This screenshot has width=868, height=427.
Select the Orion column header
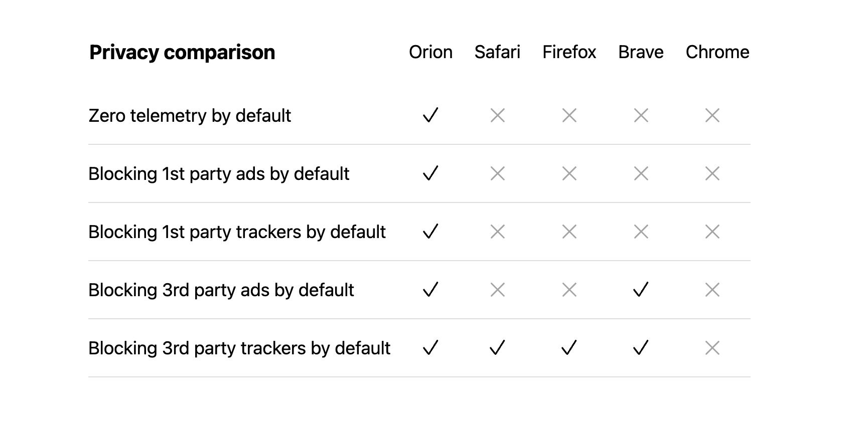(430, 52)
